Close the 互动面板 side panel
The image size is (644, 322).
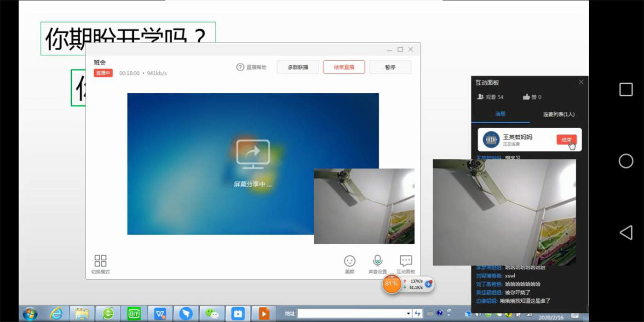click(x=581, y=82)
